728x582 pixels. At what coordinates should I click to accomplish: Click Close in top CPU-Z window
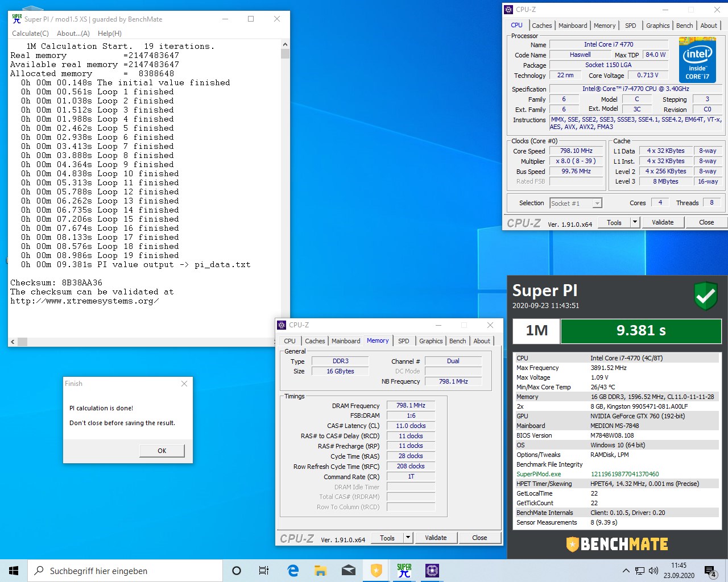tap(706, 222)
